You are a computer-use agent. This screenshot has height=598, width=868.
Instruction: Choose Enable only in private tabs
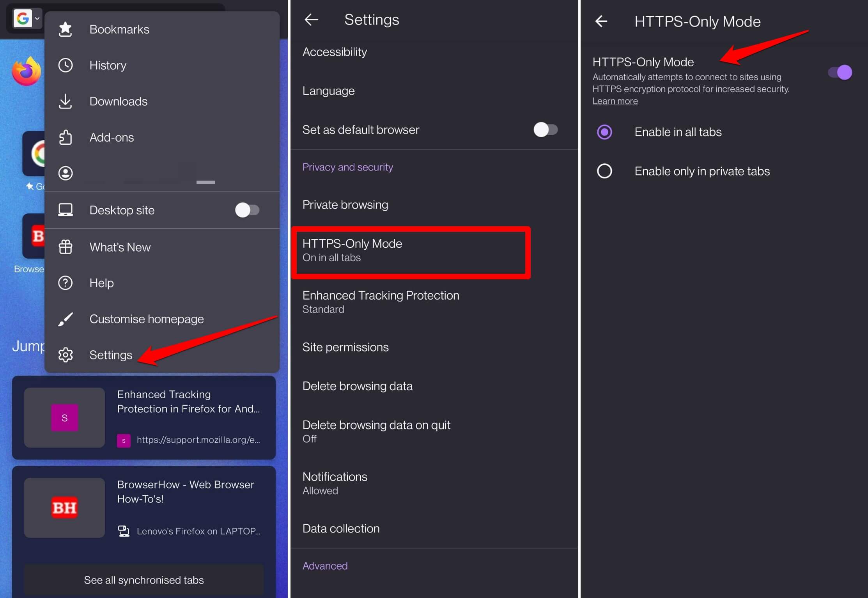pos(604,171)
